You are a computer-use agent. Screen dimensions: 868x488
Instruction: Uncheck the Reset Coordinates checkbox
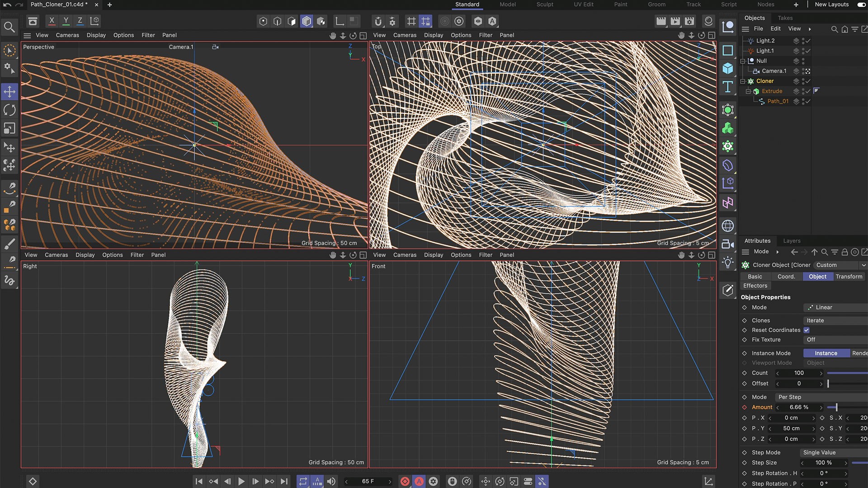point(807,330)
